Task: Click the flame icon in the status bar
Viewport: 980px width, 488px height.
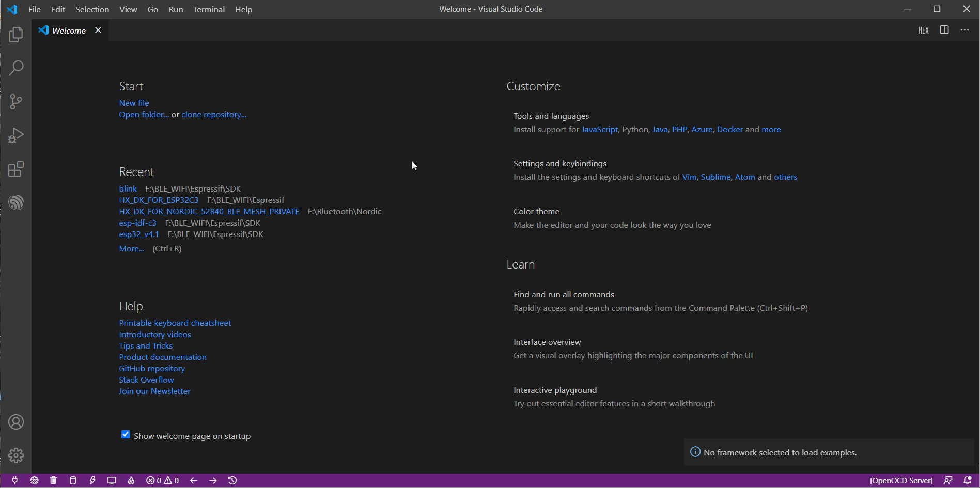Action: pos(131,480)
